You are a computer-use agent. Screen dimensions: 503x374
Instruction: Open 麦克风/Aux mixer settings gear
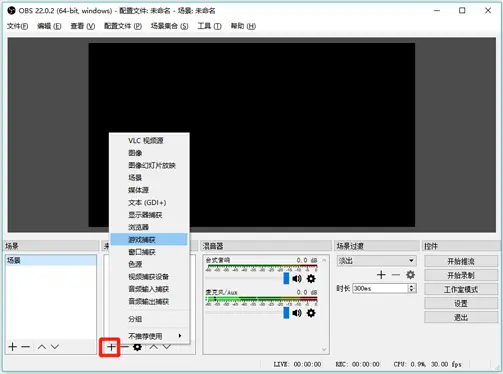[311, 313]
